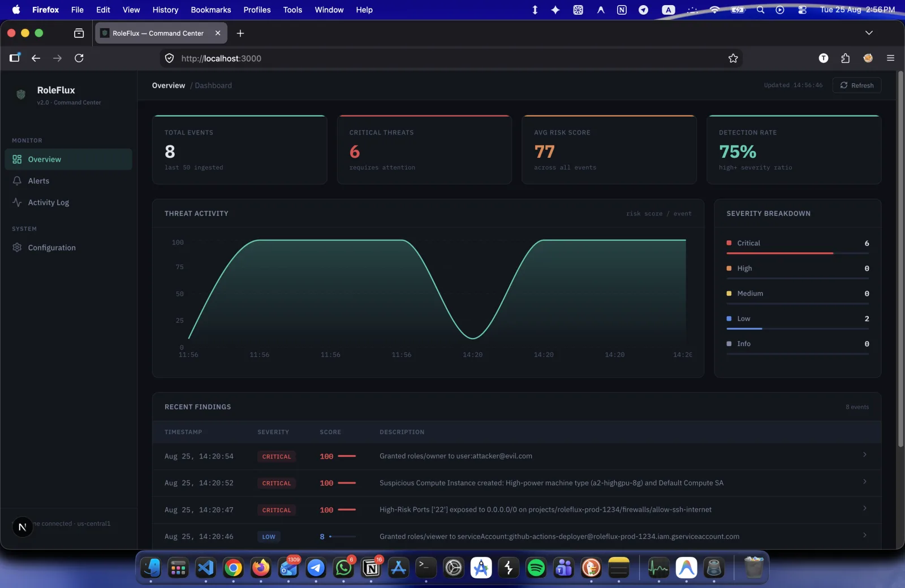Click the Activity Log pulse icon
The image size is (905, 588).
click(17, 202)
